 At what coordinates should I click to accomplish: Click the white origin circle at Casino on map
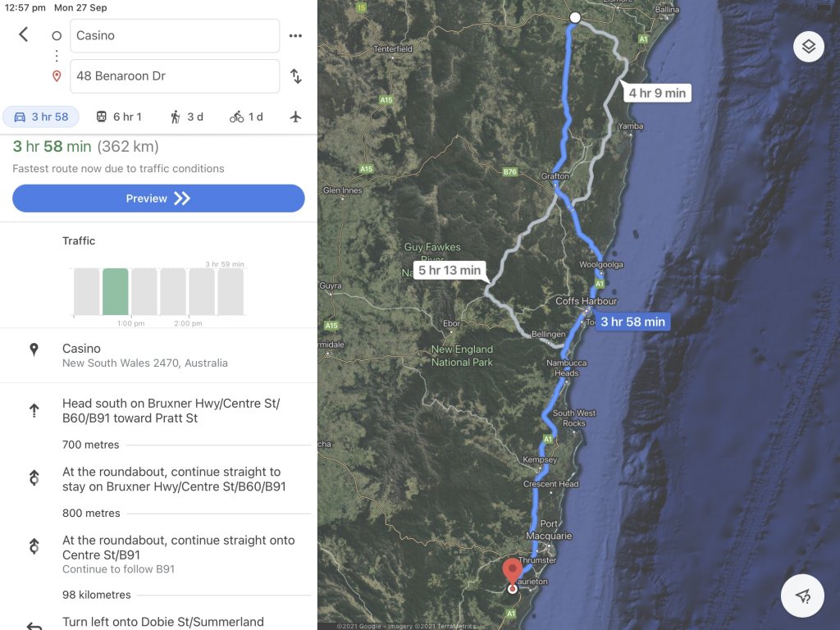pos(575,17)
